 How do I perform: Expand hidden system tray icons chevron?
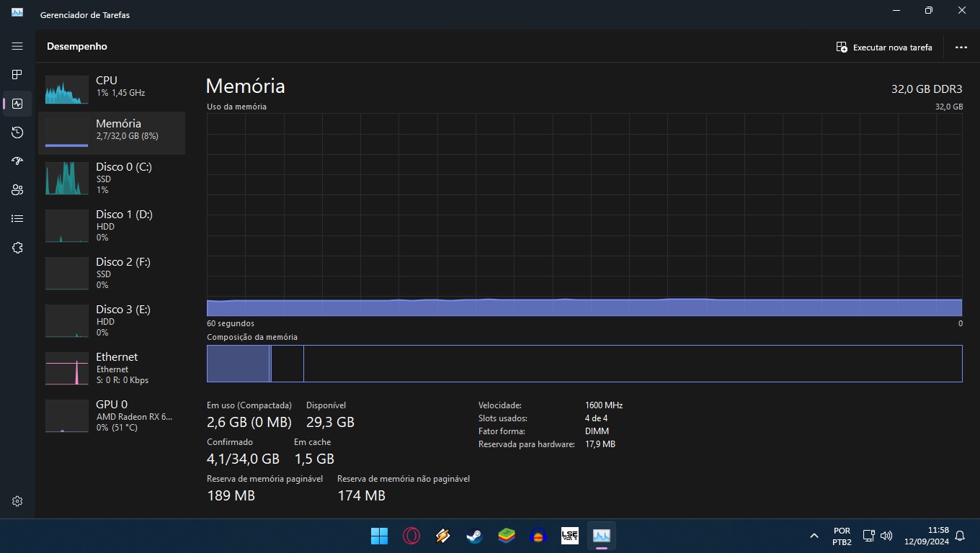pyautogui.click(x=814, y=536)
